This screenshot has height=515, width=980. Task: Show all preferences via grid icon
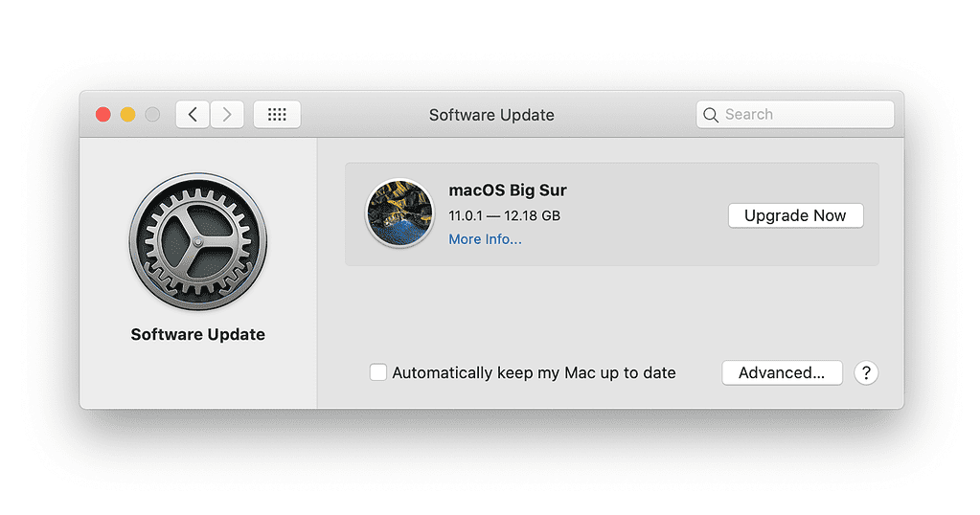pos(277,115)
